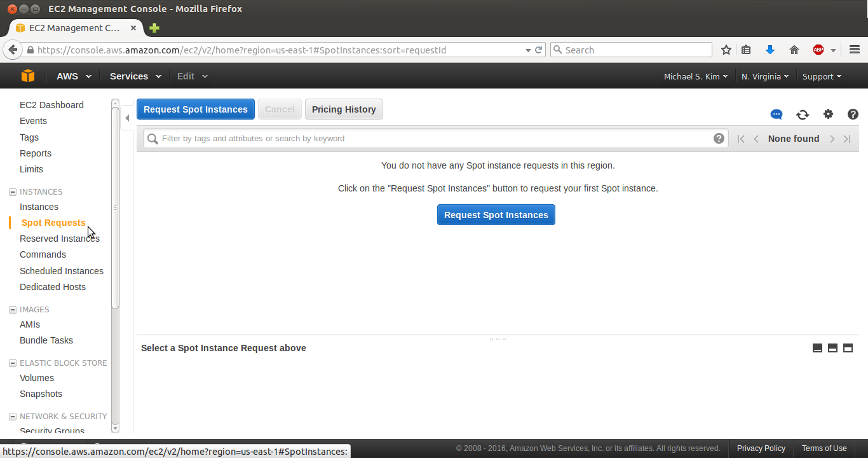Click the filter help question mark icon

(719, 138)
